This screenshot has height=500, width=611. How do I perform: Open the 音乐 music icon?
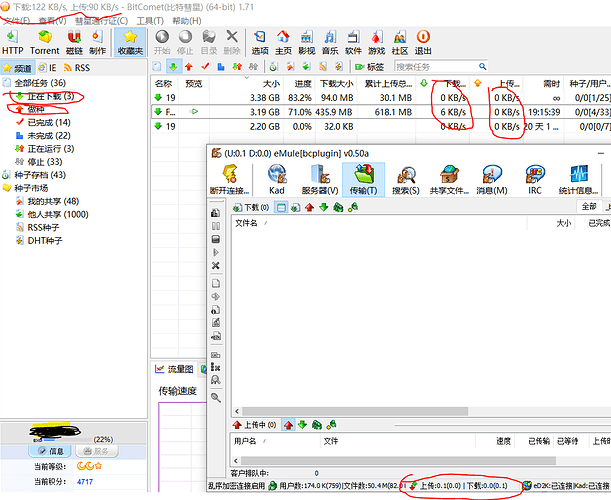330,42
